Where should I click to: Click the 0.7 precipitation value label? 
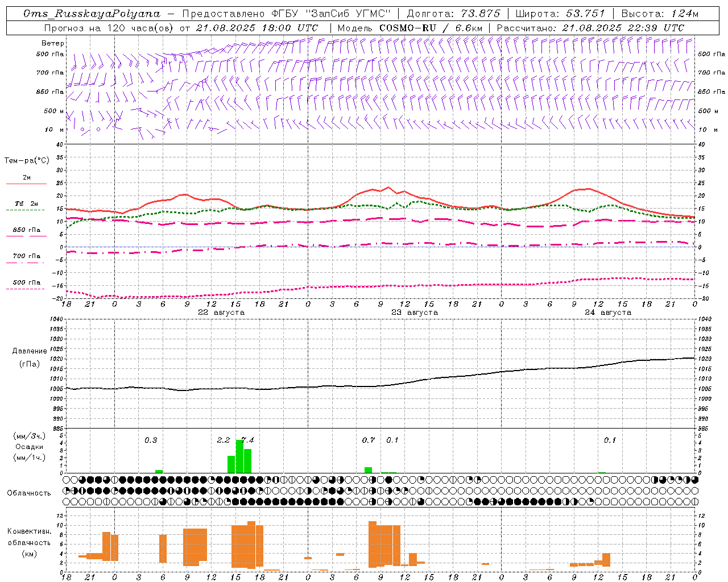pyautogui.click(x=369, y=440)
